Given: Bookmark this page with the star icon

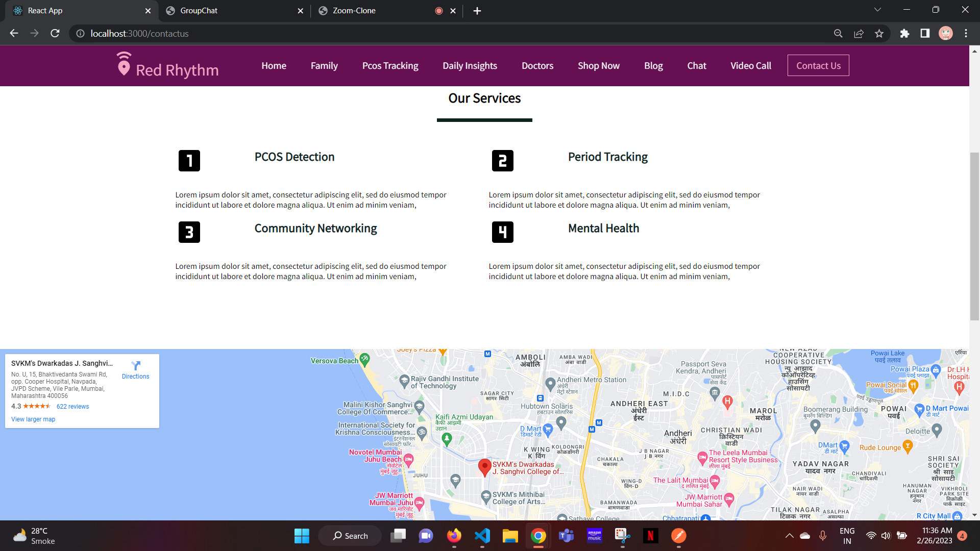Looking at the screenshot, I should click(879, 34).
